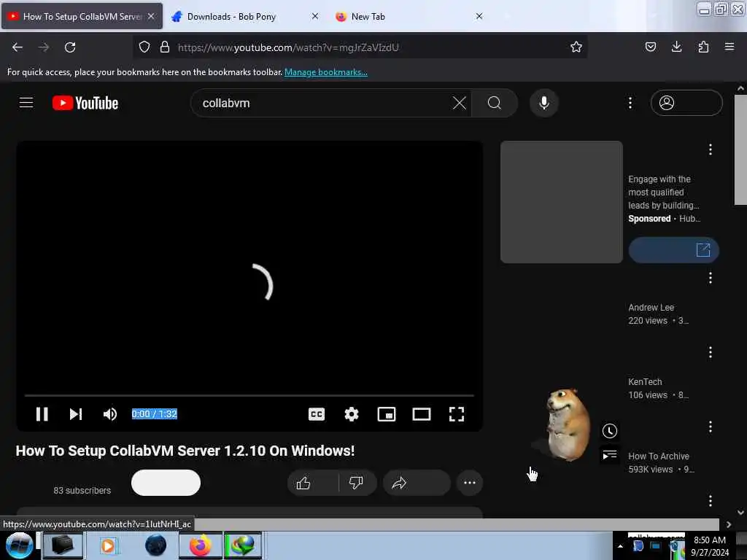This screenshot has width=747, height=560.
Task: Show hidden system tray icons
Action: point(620,546)
